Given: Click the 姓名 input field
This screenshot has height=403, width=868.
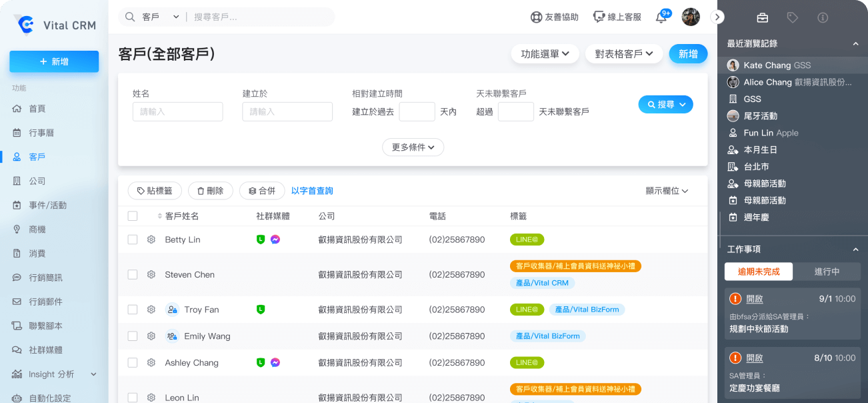Looking at the screenshot, I should click(x=177, y=111).
